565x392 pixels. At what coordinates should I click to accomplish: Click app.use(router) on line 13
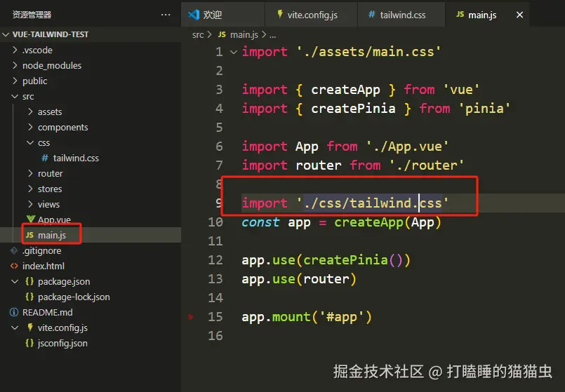[x=299, y=279]
